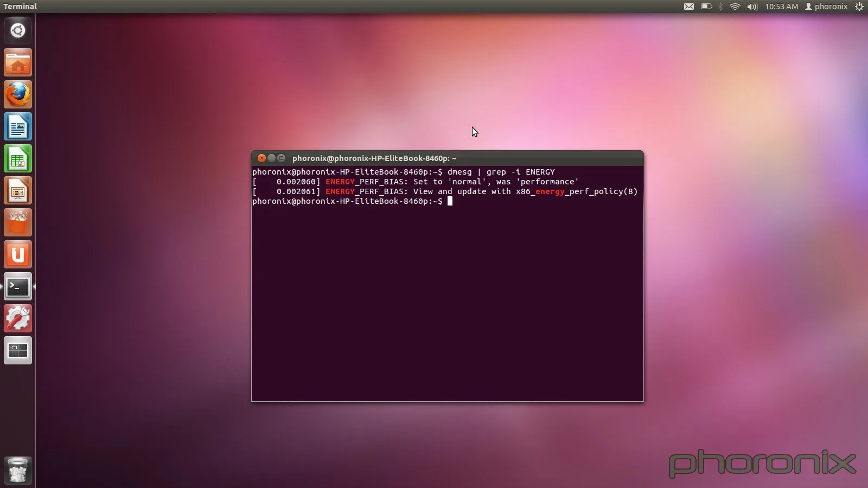Launch Firefox from the launcher
868x488 pixels.
pyautogui.click(x=18, y=94)
